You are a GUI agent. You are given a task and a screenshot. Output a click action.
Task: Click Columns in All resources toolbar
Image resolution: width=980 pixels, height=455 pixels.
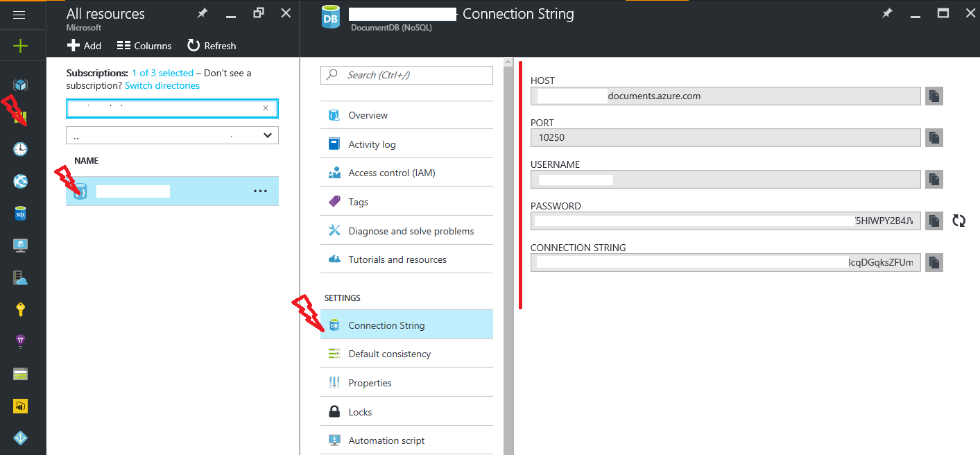tap(144, 46)
